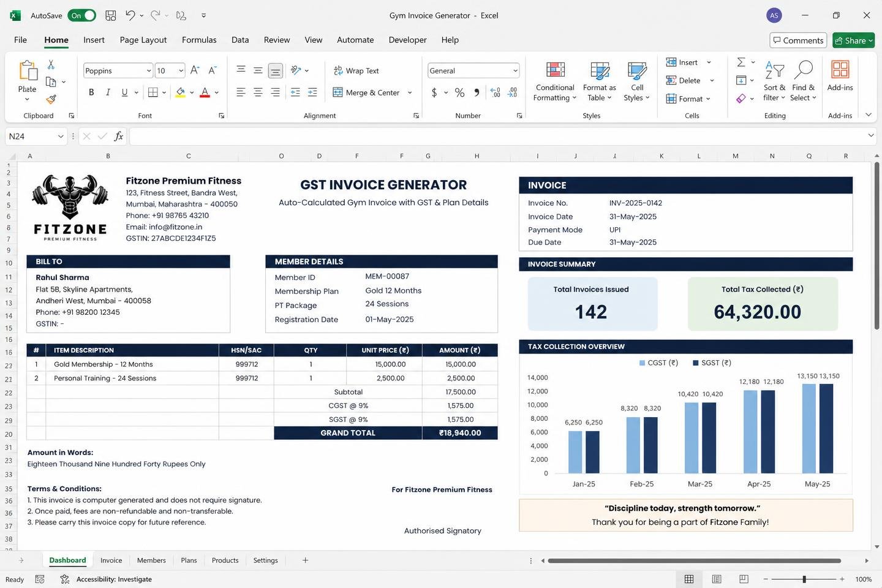The width and height of the screenshot is (882, 588).
Task: Click the Format Painter brush icon
Action: click(x=51, y=99)
